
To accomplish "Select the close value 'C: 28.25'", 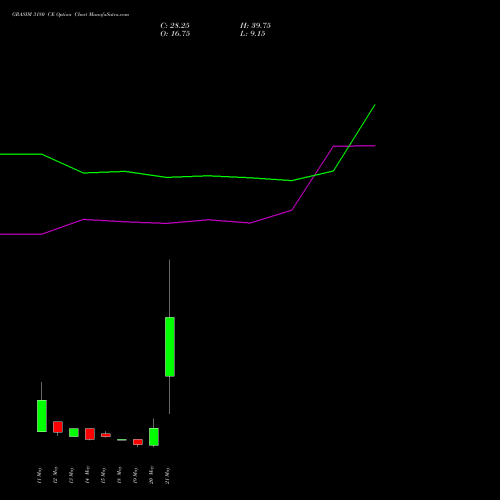I will (x=175, y=26).
